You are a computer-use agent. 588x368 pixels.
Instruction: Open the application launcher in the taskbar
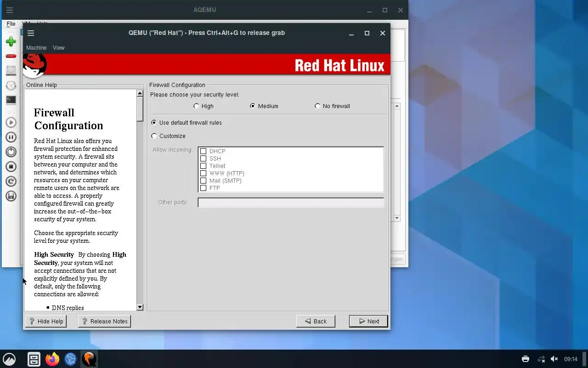[9, 359]
